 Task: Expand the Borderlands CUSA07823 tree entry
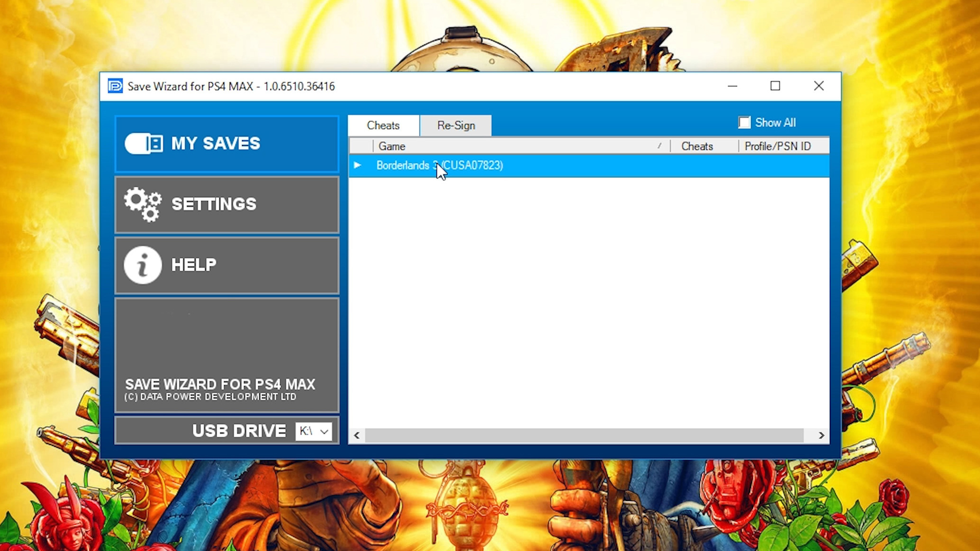[x=357, y=165]
